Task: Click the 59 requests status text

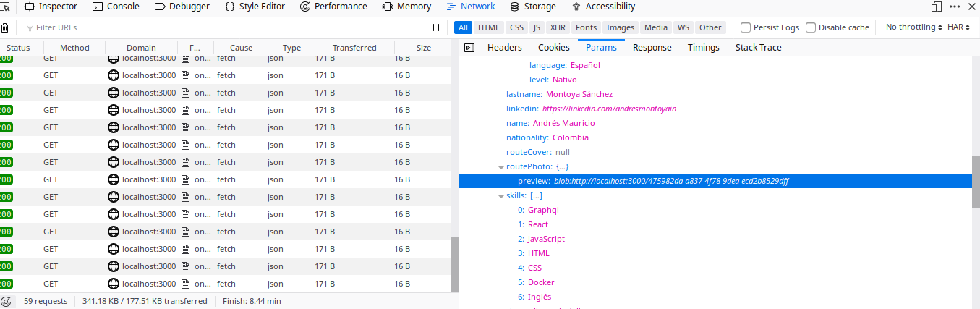Action: click(x=46, y=301)
